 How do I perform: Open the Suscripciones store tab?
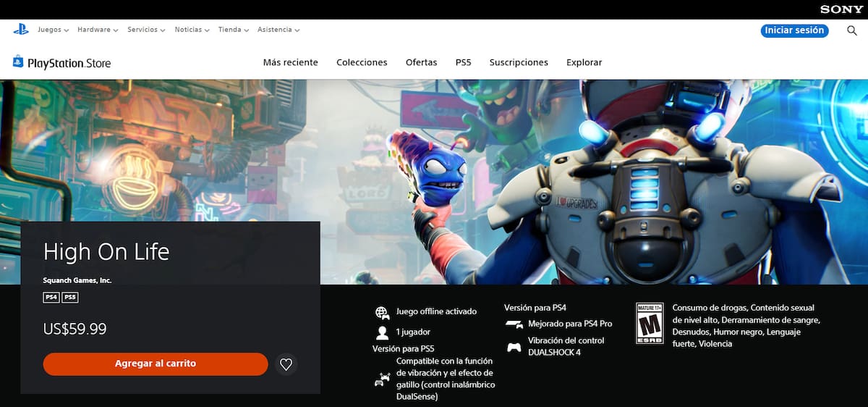point(519,62)
